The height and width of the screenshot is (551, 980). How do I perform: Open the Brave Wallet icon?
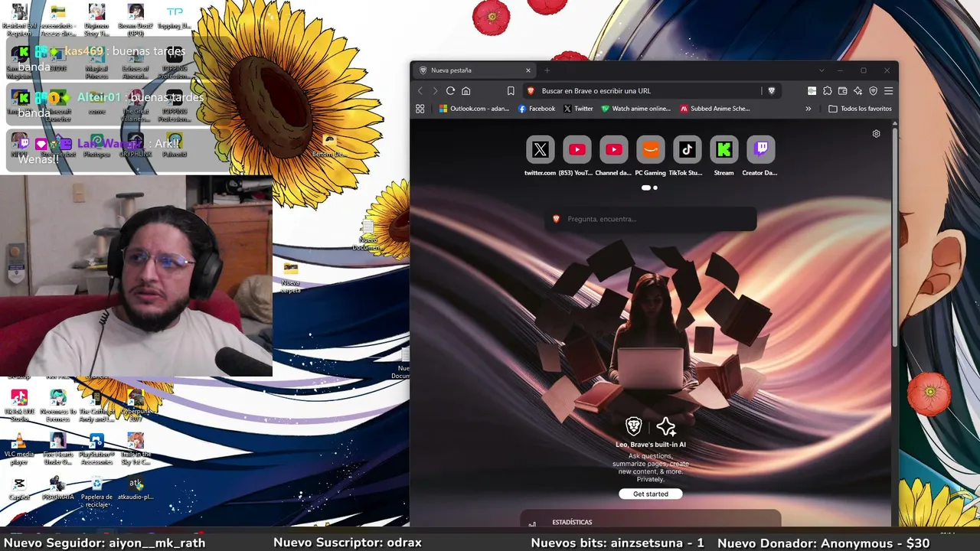[843, 90]
